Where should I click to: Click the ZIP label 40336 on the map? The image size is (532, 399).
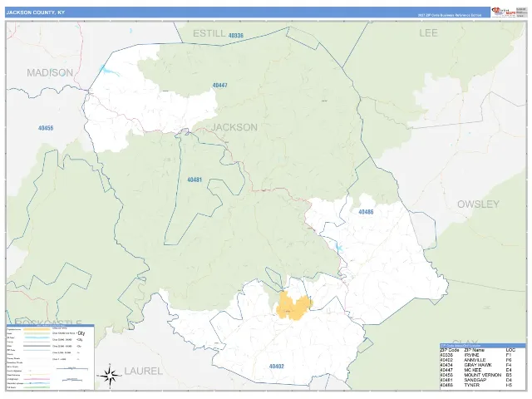[236, 36]
